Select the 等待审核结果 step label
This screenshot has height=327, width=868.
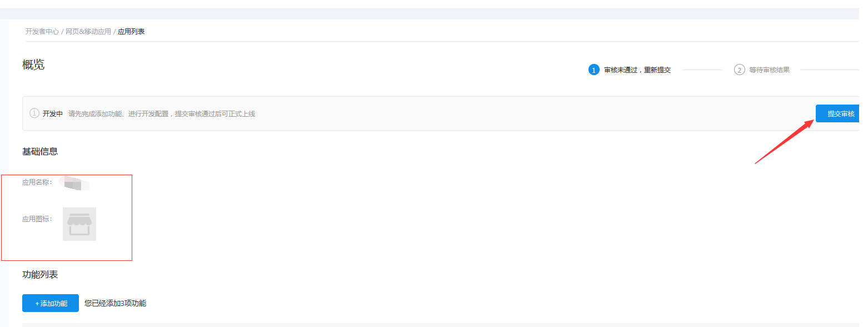point(769,70)
